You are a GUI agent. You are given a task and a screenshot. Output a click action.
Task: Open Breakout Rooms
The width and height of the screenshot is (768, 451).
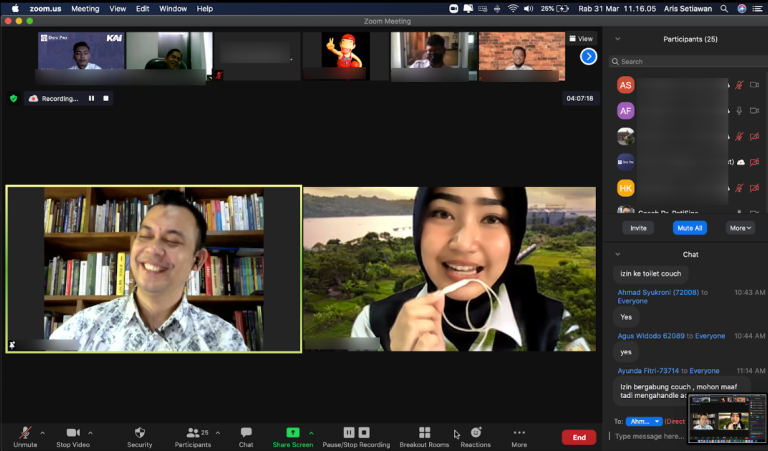tap(424, 437)
